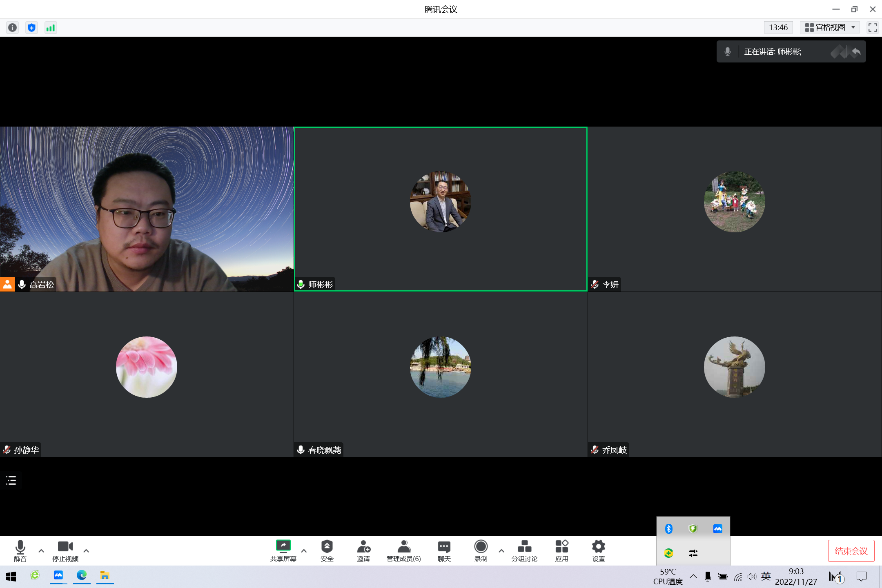Viewport: 882px width, 588px height.
Task: Open 应用 apps menu
Action: click(562, 550)
